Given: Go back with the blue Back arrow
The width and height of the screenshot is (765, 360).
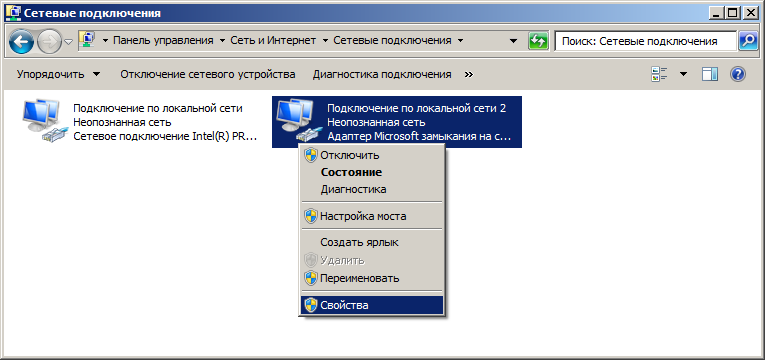Looking at the screenshot, I should pyautogui.click(x=21, y=41).
